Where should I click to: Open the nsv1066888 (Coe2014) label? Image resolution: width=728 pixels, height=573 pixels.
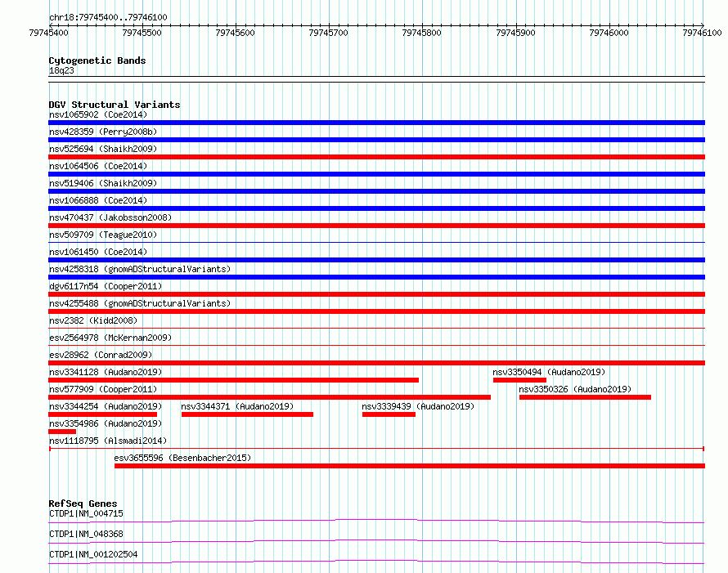98,200
